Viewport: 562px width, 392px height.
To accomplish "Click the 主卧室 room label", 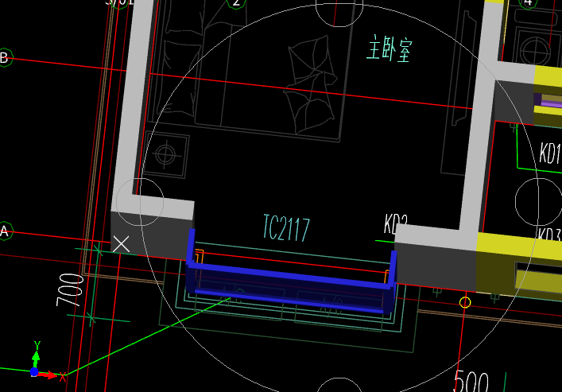I will 390,49.
